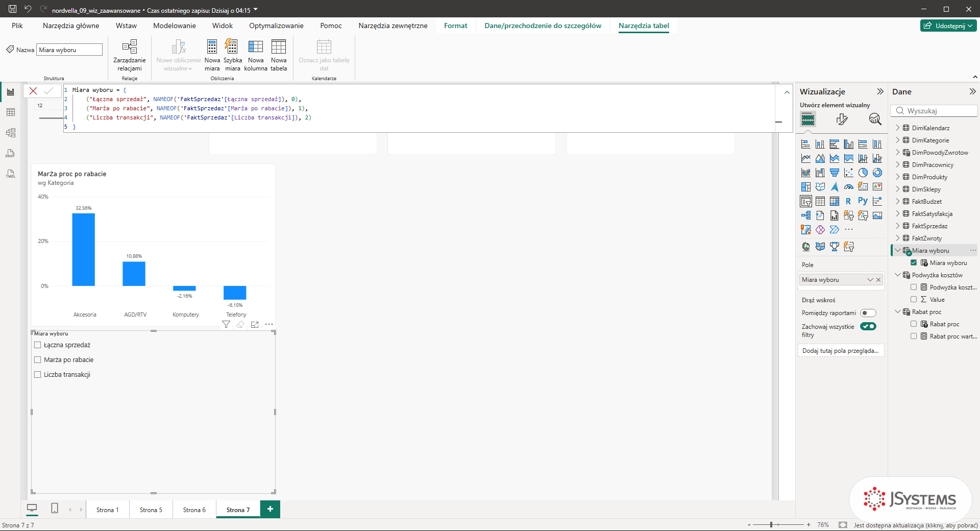Open focus mode icon on chart visual
This screenshot has width=980, height=531.
(x=255, y=324)
